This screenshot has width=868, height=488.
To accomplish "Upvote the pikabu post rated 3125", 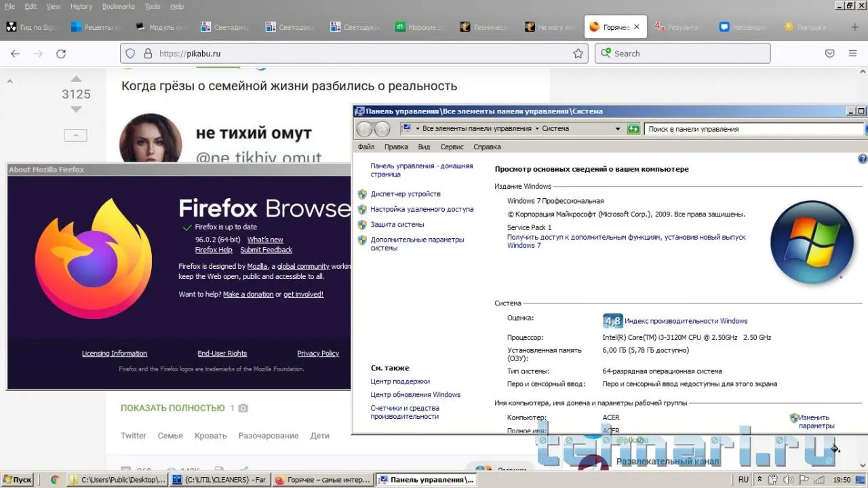I will (x=76, y=79).
